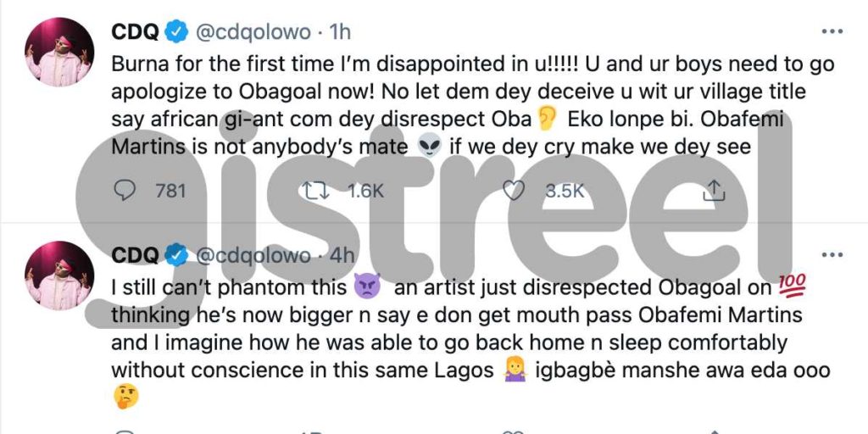
Task: Click the @cdqolowo handle on the first tweet
Action: tap(253, 33)
